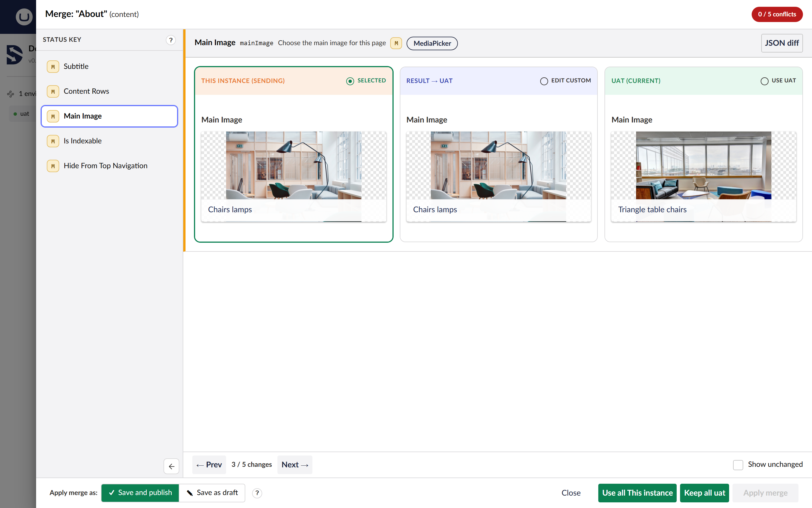The width and height of the screenshot is (812, 508).
Task: Open the Status Key help icon
Action: click(171, 40)
